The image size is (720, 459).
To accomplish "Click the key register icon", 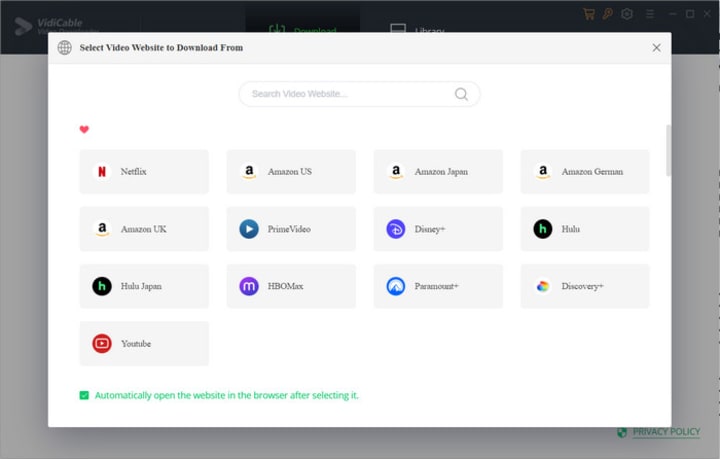I will point(608,14).
